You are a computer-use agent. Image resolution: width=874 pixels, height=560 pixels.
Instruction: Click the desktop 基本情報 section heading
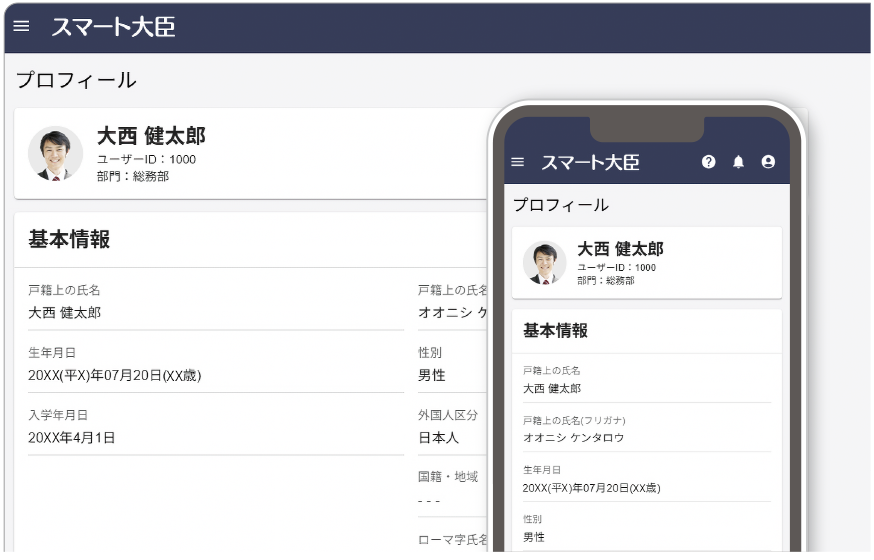point(69,239)
